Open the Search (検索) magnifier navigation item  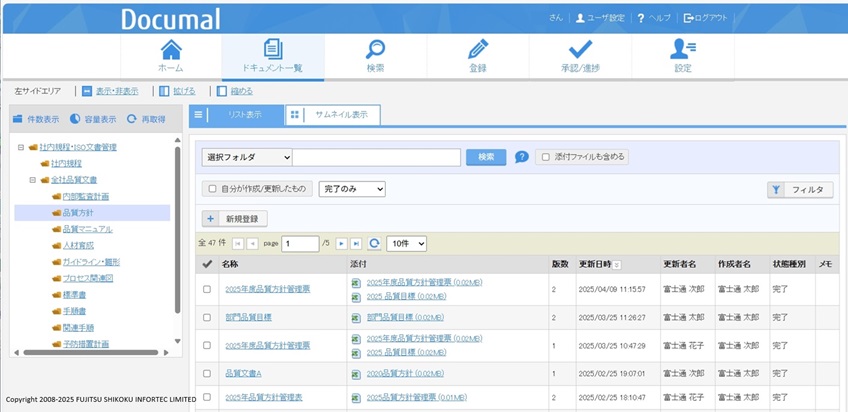click(375, 57)
